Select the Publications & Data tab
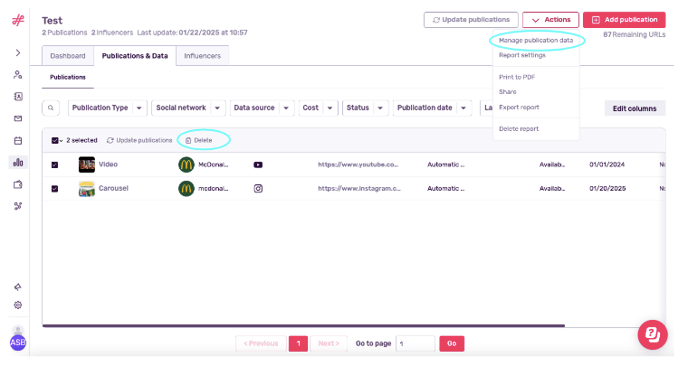688x366 pixels. click(135, 56)
